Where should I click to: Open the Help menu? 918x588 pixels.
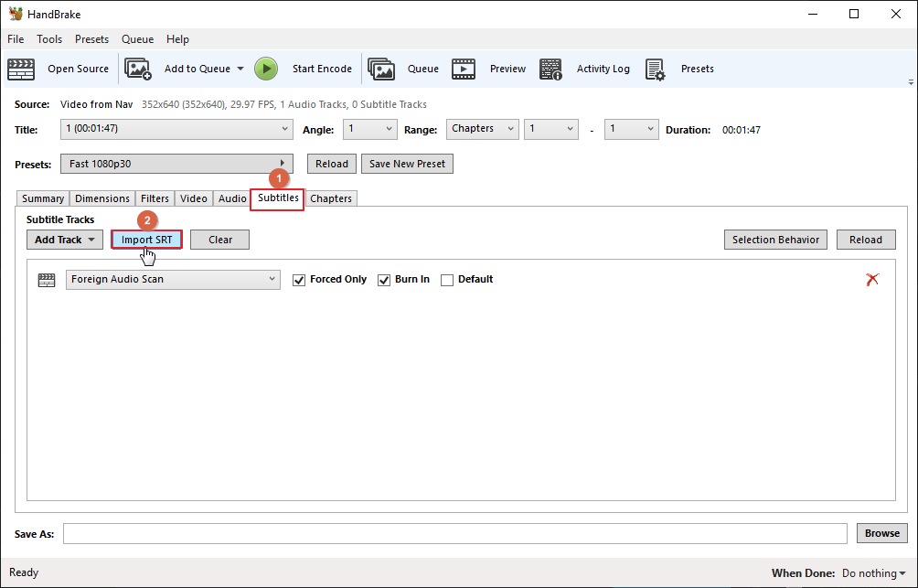pos(177,39)
